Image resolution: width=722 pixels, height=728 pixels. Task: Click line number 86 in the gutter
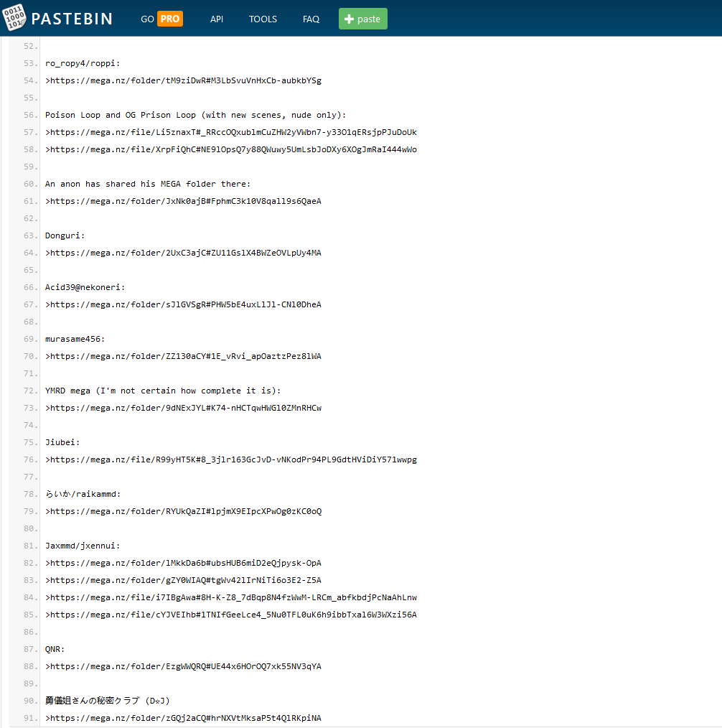coord(31,632)
